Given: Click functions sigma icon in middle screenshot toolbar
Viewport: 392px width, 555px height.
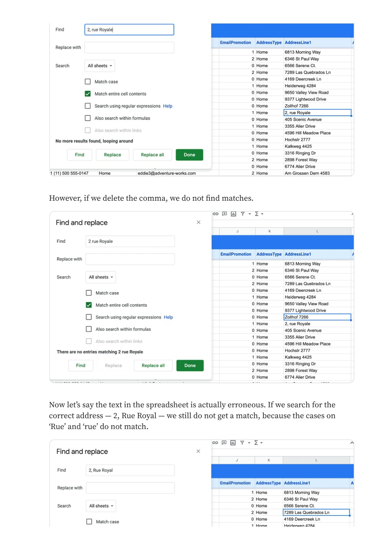Looking at the screenshot, I should [257, 214].
